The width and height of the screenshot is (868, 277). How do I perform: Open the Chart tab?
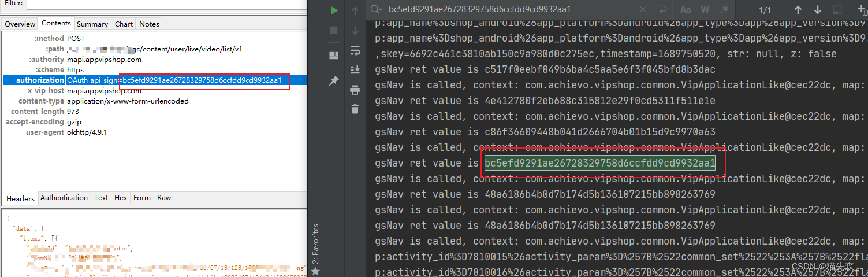(124, 24)
